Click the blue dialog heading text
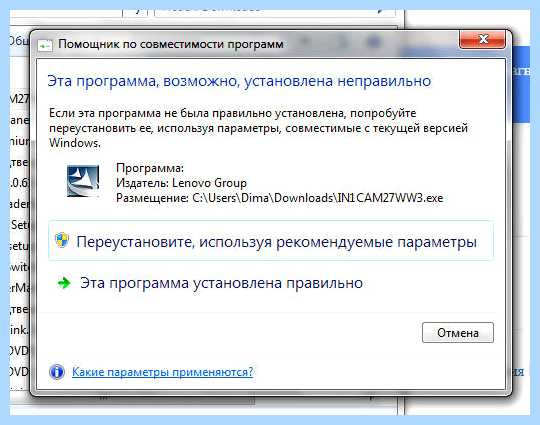This screenshot has width=540, height=425. [239, 81]
